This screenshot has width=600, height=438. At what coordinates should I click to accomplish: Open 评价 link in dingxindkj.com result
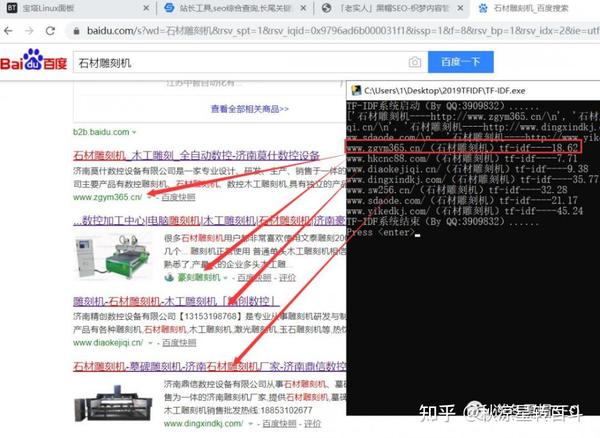[x=312, y=424]
